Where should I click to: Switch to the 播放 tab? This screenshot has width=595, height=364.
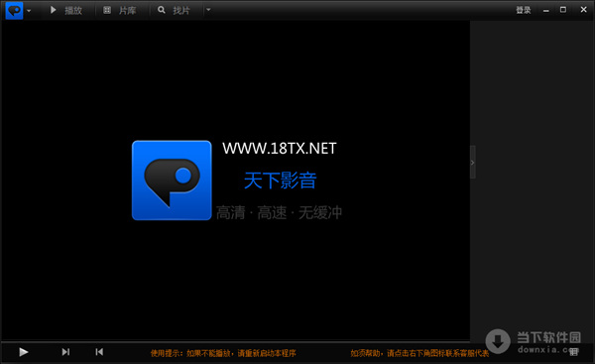(x=66, y=10)
